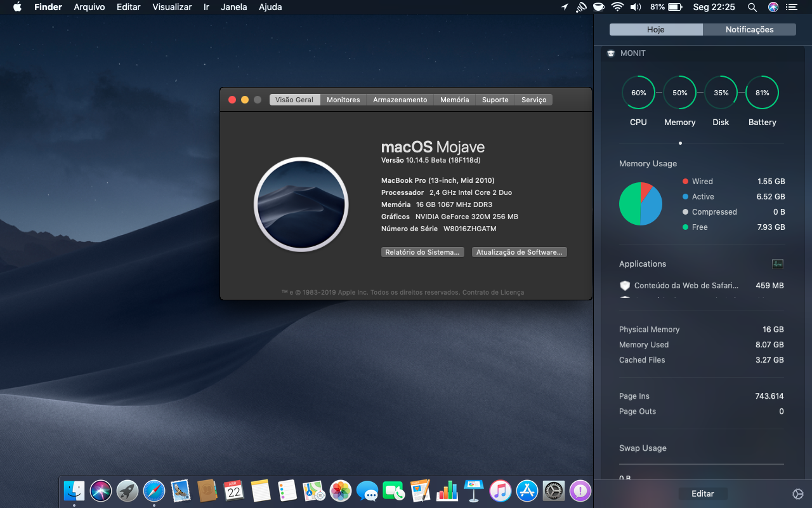This screenshot has height=508, width=812.
Task: Open the Disk usage ring
Action: coord(721,93)
